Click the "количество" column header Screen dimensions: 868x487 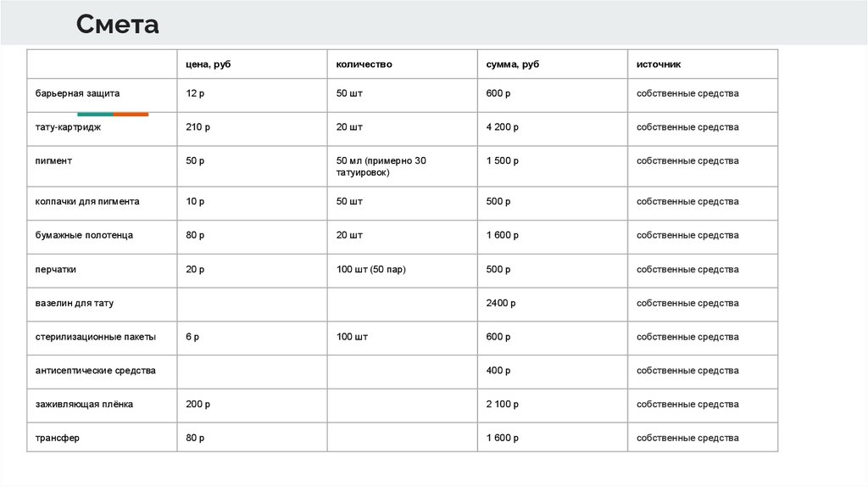click(x=364, y=64)
